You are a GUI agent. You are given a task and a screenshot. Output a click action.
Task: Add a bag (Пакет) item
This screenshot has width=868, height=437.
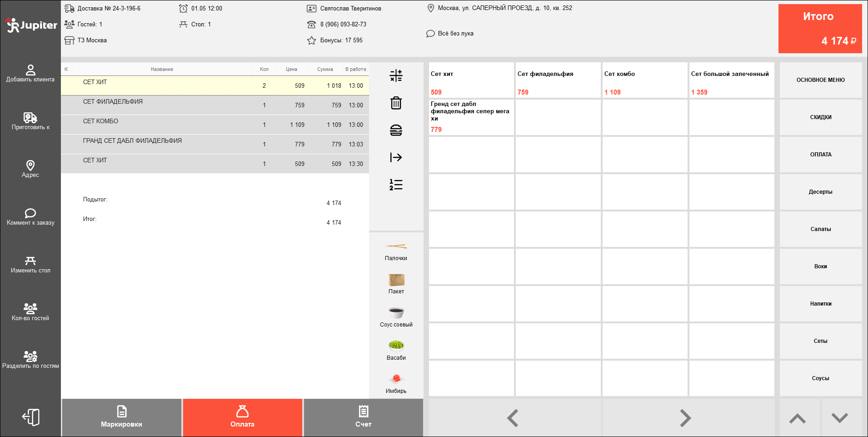click(x=396, y=284)
